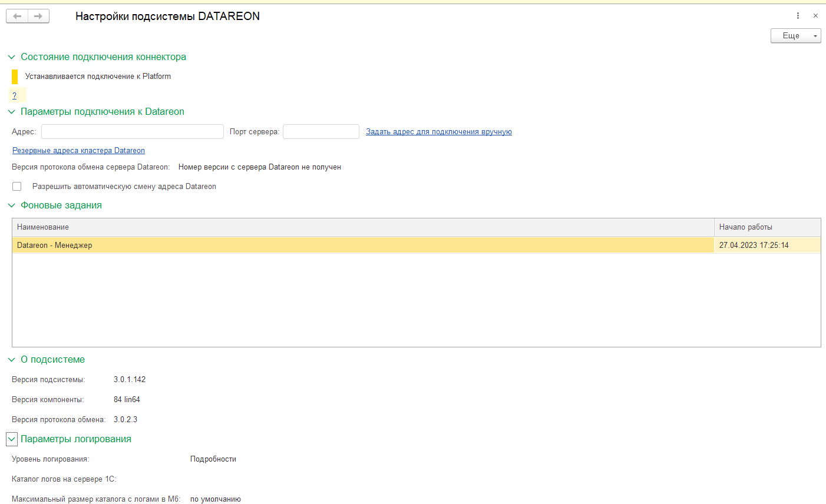This screenshot has width=826, height=504.
Task: Open the three-dot window options menu
Action: click(x=798, y=16)
